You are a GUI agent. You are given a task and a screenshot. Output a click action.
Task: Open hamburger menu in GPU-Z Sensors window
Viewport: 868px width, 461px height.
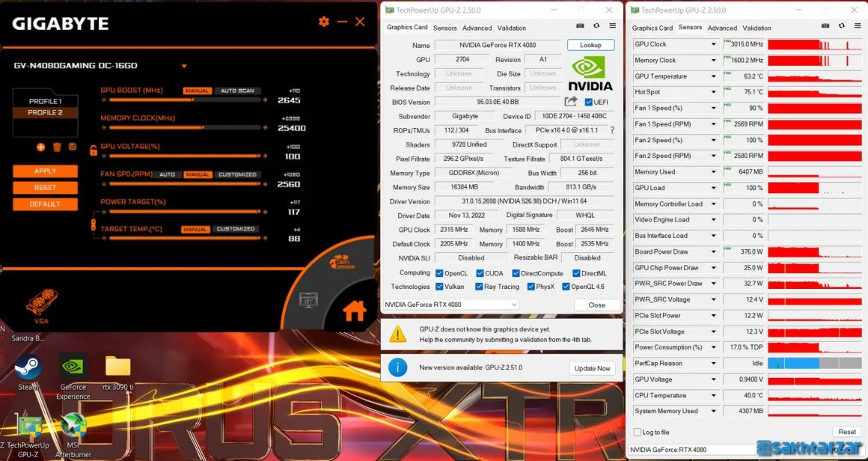[x=858, y=26]
